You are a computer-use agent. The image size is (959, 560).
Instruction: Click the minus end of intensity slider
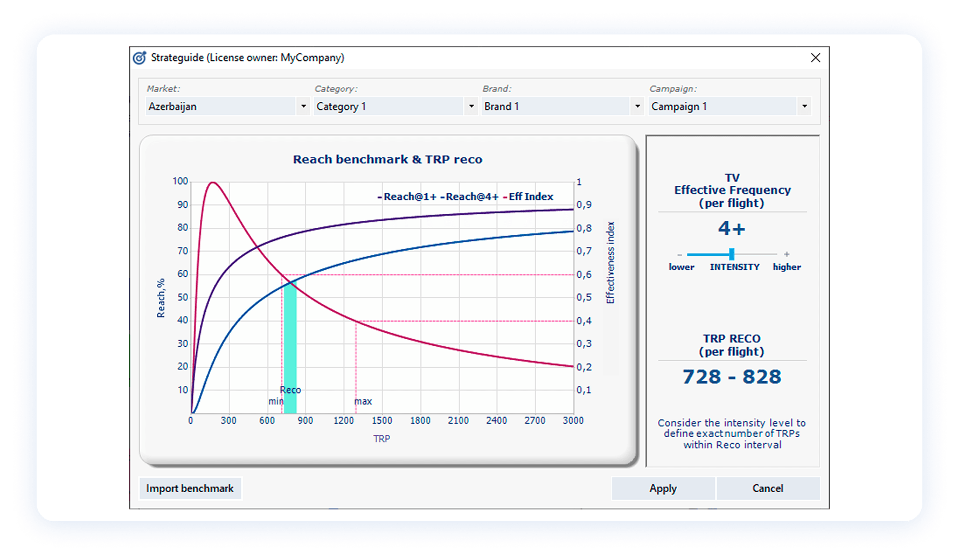click(680, 254)
